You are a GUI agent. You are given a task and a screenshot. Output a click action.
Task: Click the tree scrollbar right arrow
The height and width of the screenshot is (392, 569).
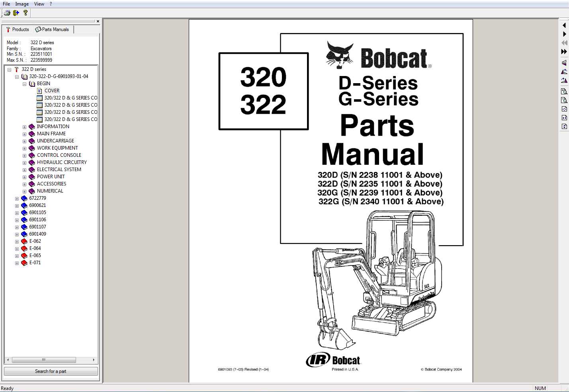(x=94, y=360)
